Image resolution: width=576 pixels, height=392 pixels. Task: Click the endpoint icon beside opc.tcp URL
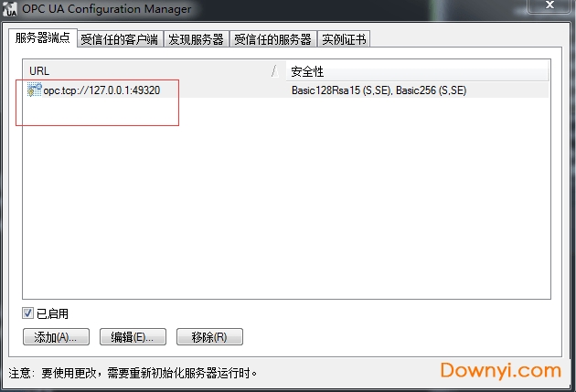coord(35,90)
